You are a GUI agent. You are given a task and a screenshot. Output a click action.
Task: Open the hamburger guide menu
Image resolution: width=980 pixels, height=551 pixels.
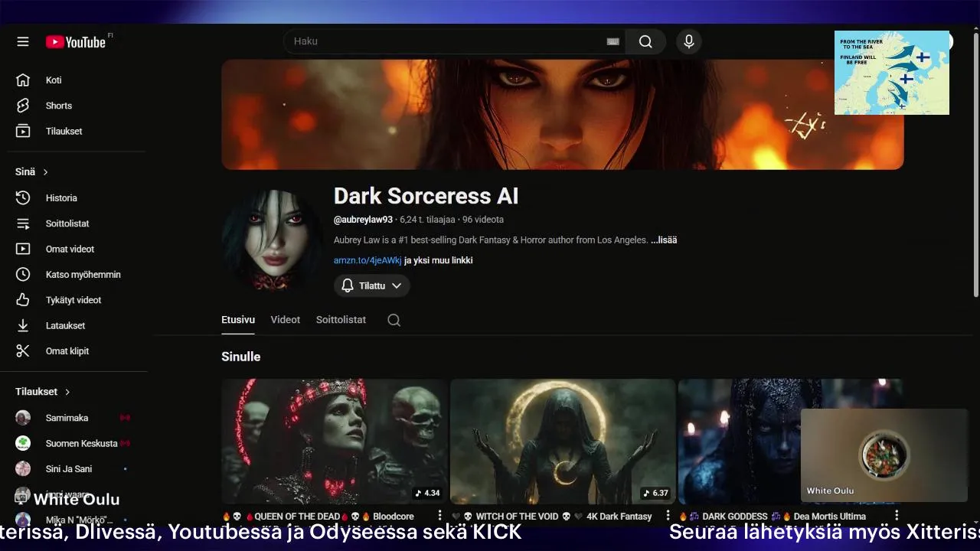tap(23, 41)
